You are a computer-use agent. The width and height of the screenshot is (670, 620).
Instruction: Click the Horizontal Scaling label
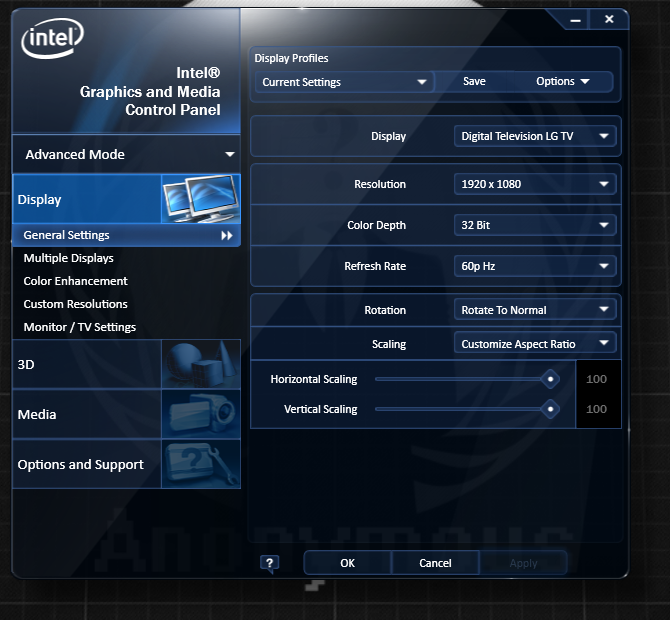314,379
